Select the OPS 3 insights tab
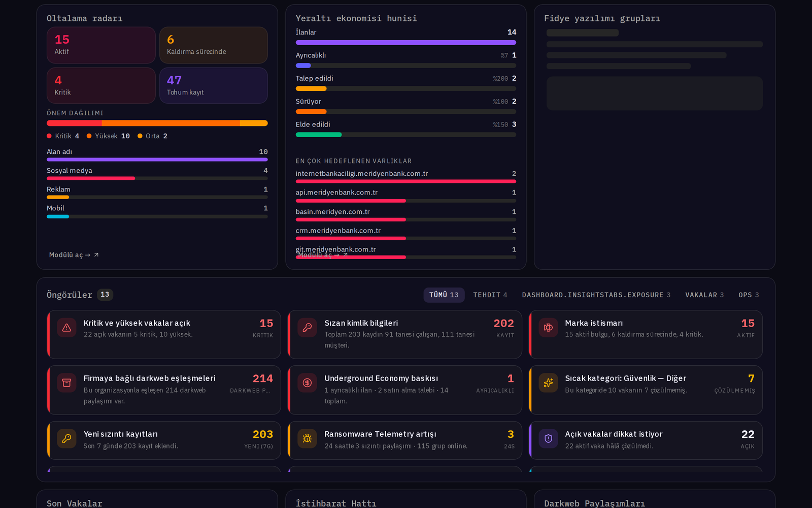The width and height of the screenshot is (812, 508). [x=749, y=295]
